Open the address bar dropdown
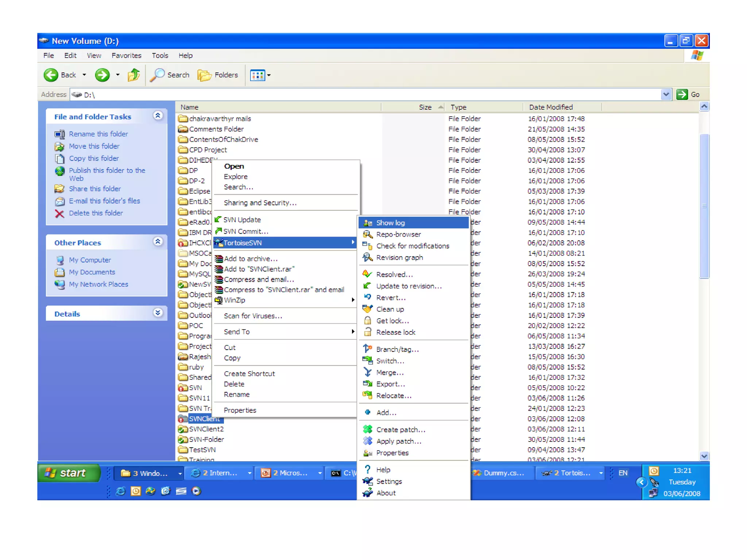Viewport: 747px width, 560px height. pyautogui.click(x=666, y=94)
